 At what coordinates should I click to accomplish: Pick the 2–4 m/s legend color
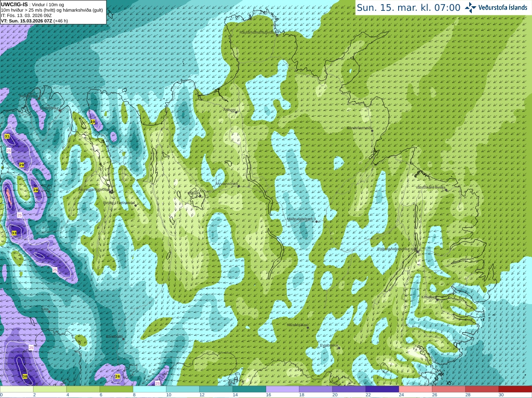point(50,389)
